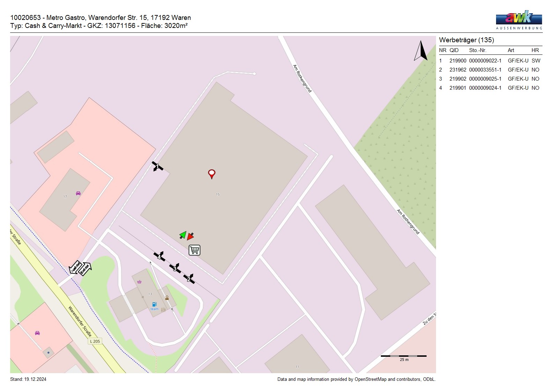Select the green entrance arrow marker
Screen dimensions: 554x392
(183, 235)
